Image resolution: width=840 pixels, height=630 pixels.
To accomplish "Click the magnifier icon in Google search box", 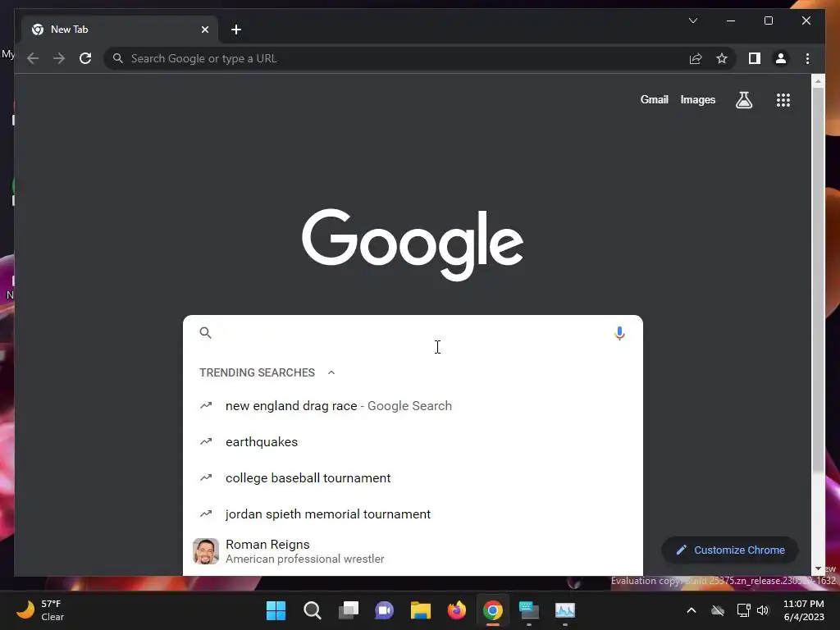I will (x=205, y=333).
